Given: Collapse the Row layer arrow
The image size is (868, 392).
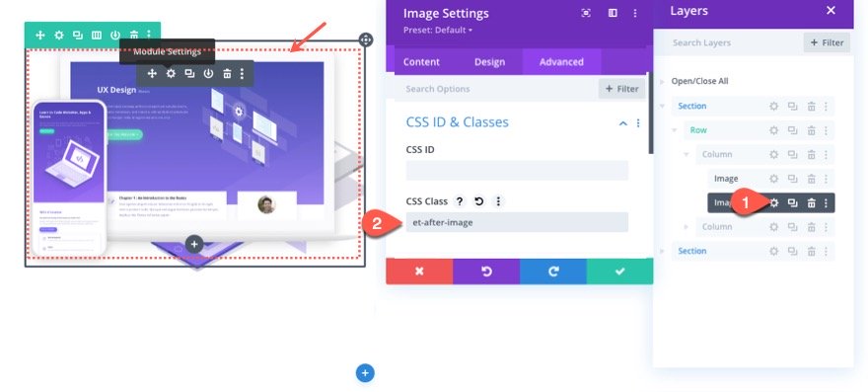Looking at the screenshot, I should (675, 130).
